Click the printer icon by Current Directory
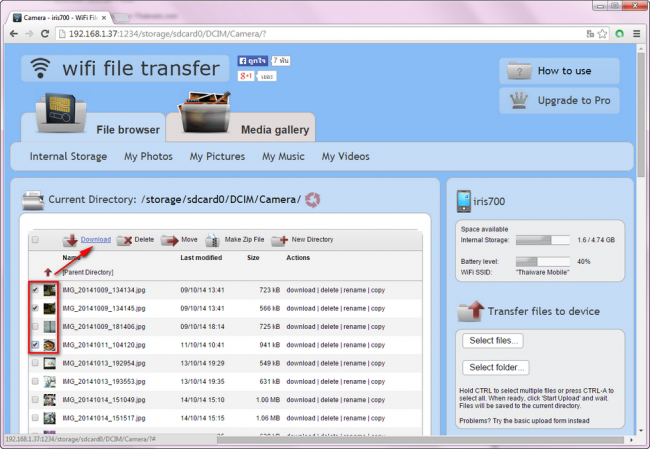The image size is (650, 449). tap(33, 200)
